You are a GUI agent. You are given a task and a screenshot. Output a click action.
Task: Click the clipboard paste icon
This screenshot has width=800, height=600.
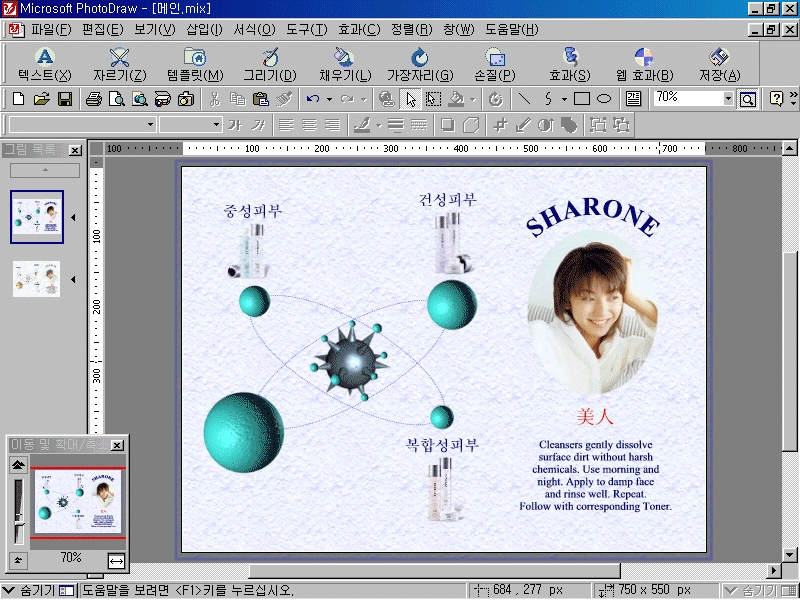(261, 99)
